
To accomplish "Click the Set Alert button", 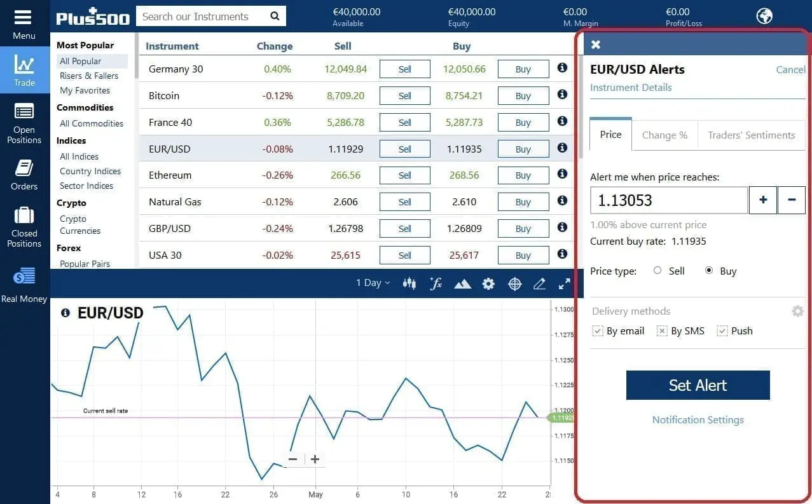I will (x=698, y=385).
